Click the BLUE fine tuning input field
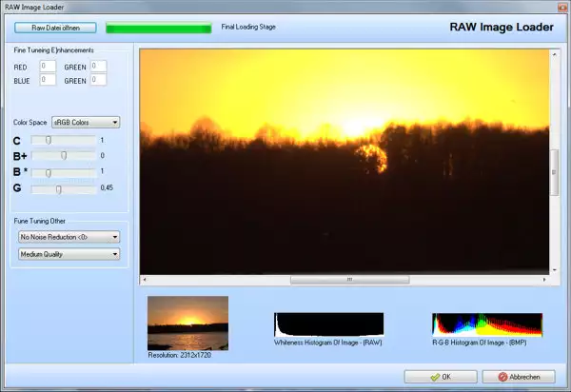Viewport: 571px width, 392px height. (48, 81)
